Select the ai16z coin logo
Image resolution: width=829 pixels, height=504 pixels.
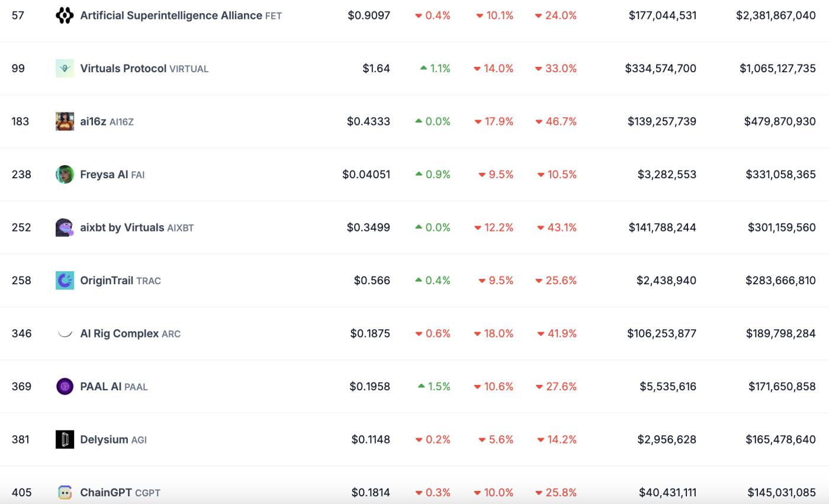tap(64, 121)
